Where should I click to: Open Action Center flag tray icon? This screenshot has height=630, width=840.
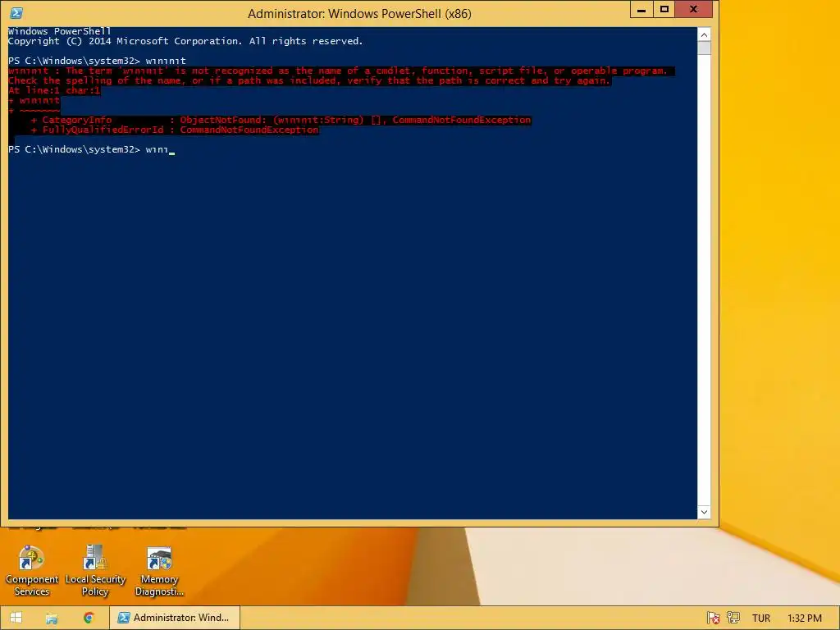713,618
